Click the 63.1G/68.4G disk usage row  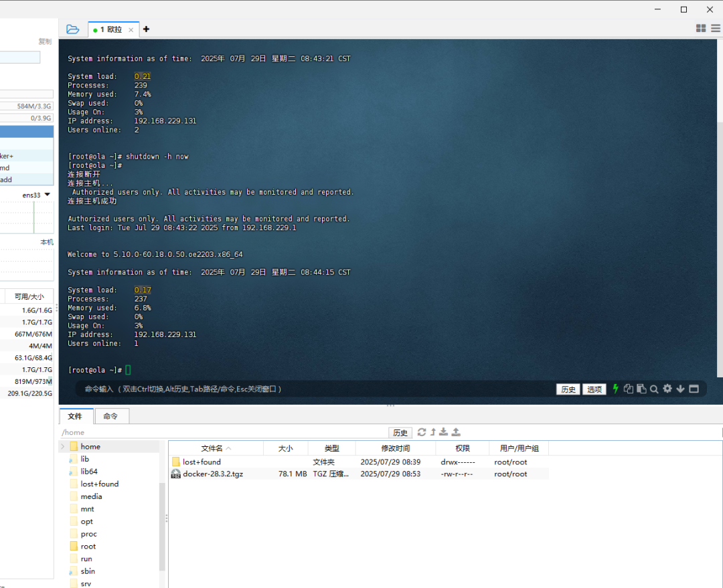click(x=27, y=358)
